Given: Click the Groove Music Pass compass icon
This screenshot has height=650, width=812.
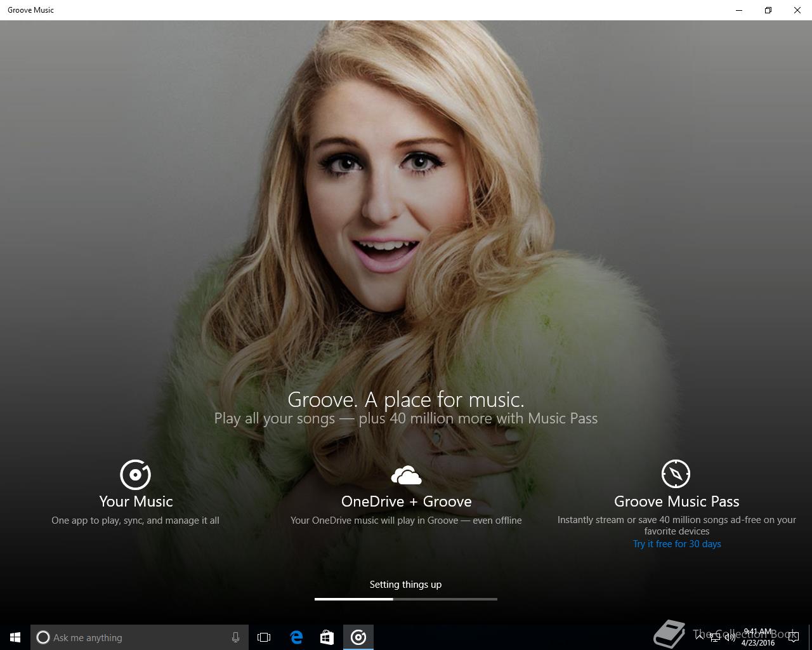Looking at the screenshot, I should (x=676, y=474).
